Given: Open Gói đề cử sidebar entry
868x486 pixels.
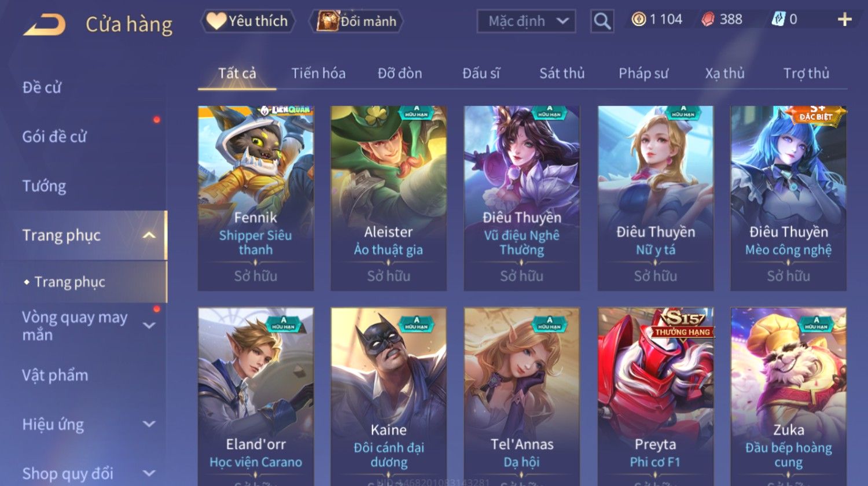Looking at the screenshot, I should [x=54, y=137].
